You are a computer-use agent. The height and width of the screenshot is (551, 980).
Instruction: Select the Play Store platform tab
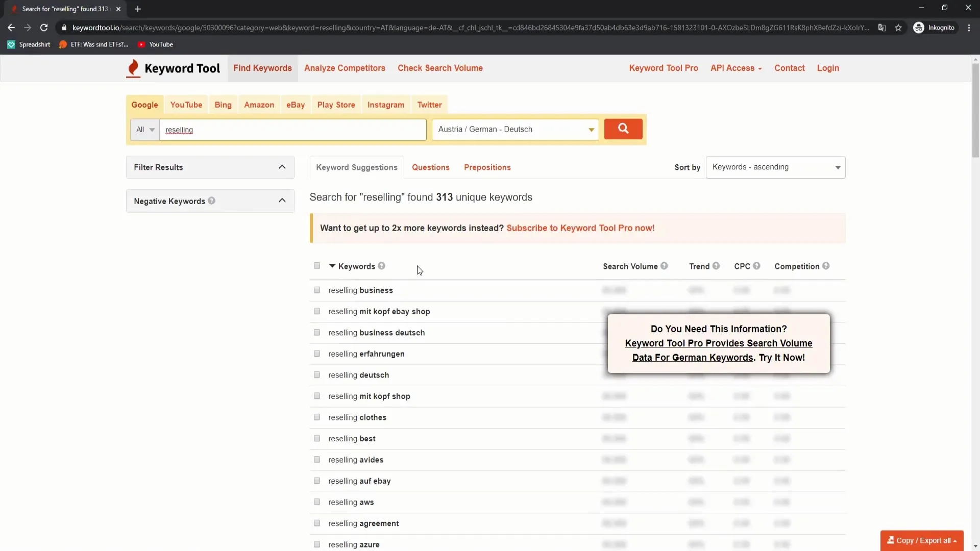(336, 105)
